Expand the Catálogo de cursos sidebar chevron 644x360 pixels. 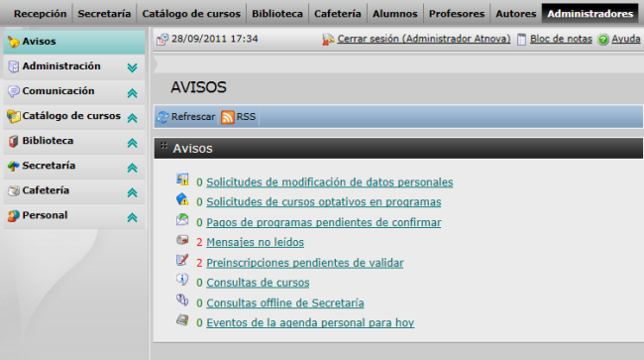(132, 118)
